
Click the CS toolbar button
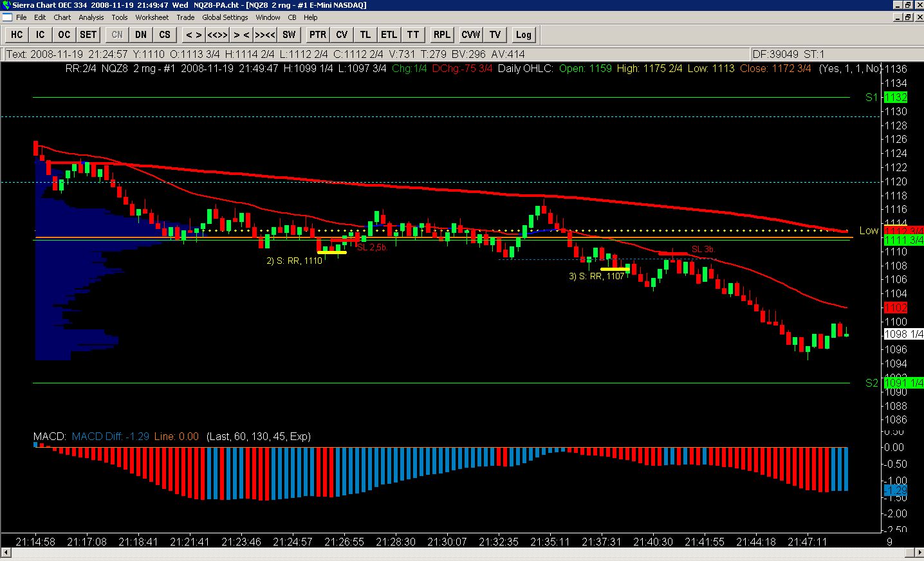165,35
